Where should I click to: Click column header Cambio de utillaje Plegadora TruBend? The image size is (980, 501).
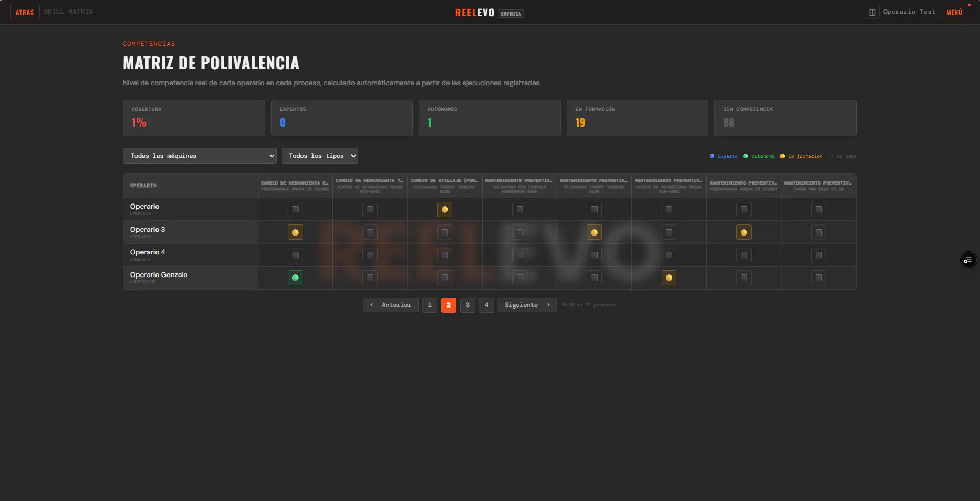pyautogui.click(x=445, y=186)
